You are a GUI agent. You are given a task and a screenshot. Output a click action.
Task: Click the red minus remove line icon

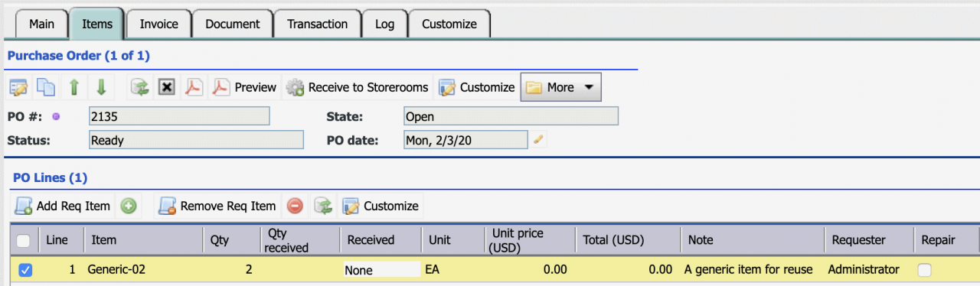tap(295, 206)
